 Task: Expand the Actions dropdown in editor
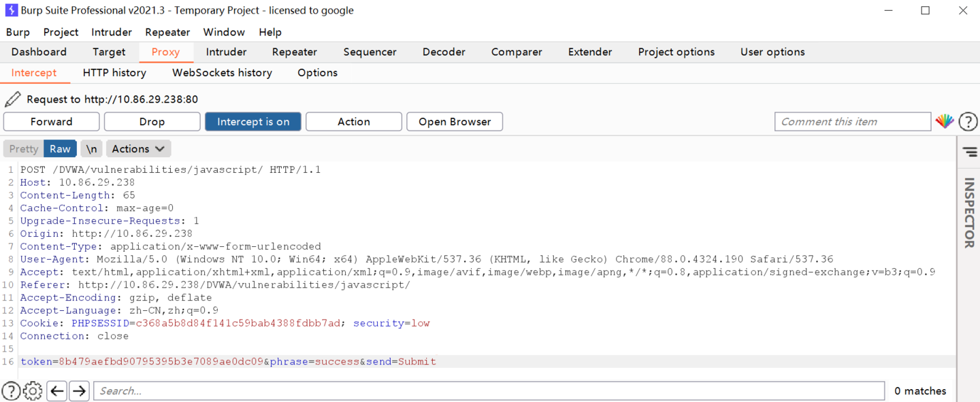[x=138, y=149]
